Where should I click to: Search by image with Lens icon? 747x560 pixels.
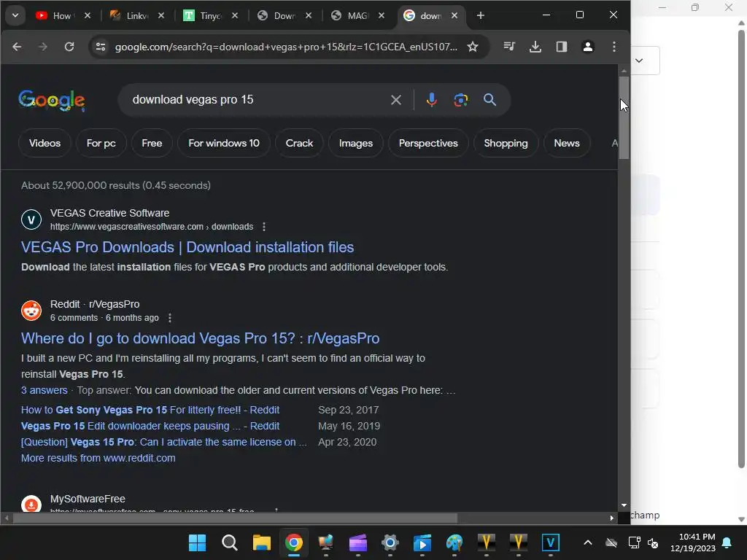coord(461,100)
